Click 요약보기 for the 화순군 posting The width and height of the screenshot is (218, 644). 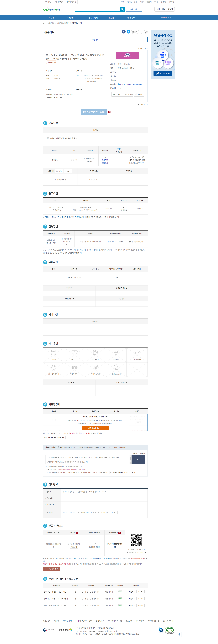tap(140, 606)
